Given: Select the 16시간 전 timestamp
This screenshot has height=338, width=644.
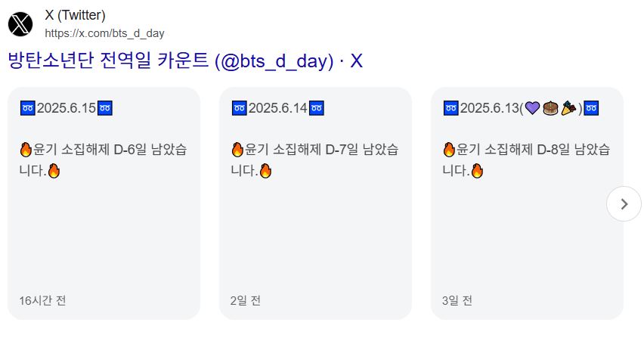Looking at the screenshot, I should [x=43, y=301].
